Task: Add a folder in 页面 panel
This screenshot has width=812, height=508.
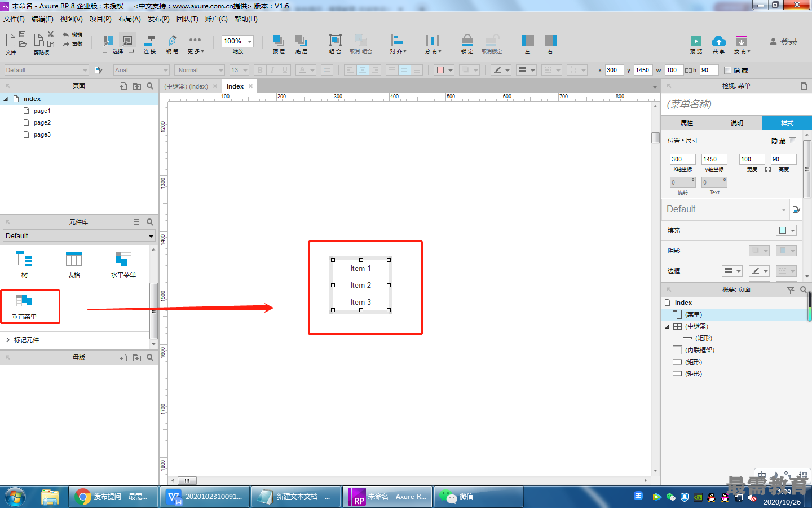Action: point(137,86)
